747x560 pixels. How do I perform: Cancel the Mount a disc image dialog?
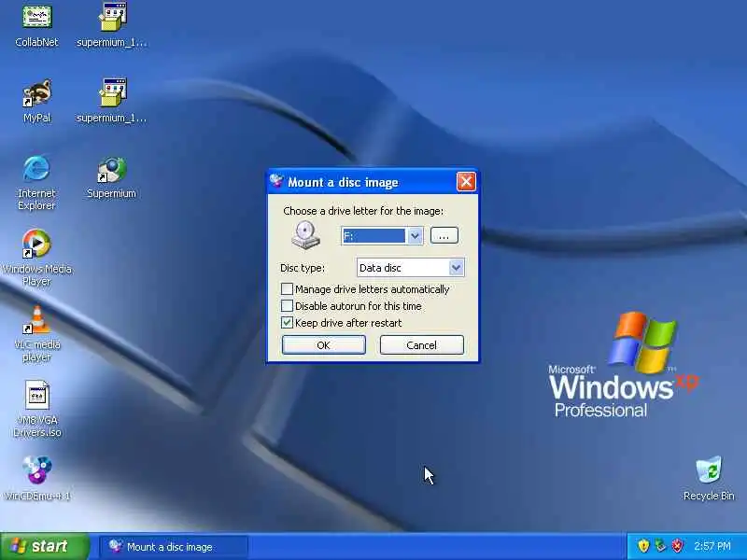click(422, 344)
